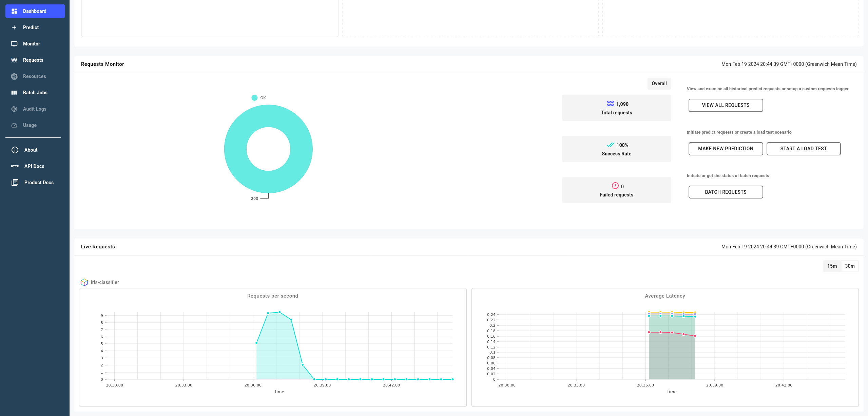Click the Predict plus icon
The width and height of the screenshot is (868, 416).
tap(14, 27)
